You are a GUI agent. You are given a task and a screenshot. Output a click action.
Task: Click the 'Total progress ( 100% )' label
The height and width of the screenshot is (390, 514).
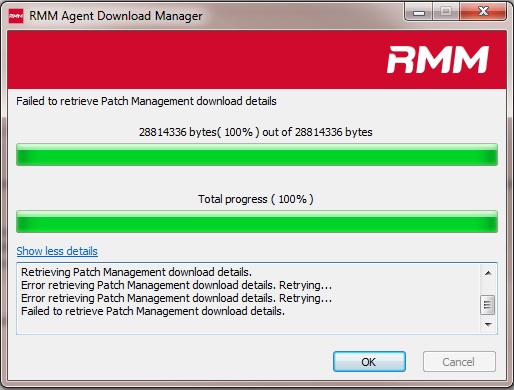(x=256, y=199)
